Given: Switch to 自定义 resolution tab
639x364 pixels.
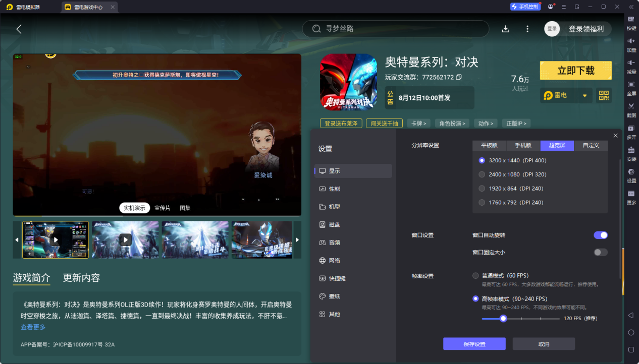Looking at the screenshot, I should coord(591,145).
